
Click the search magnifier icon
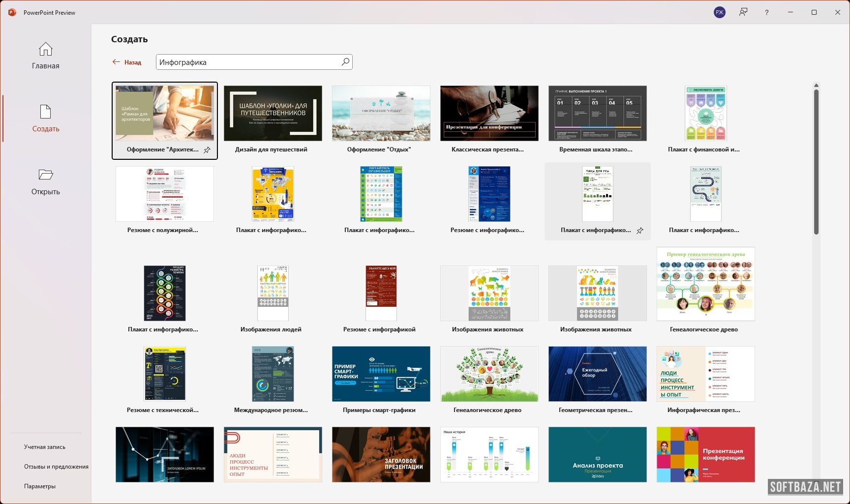click(345, 62)
